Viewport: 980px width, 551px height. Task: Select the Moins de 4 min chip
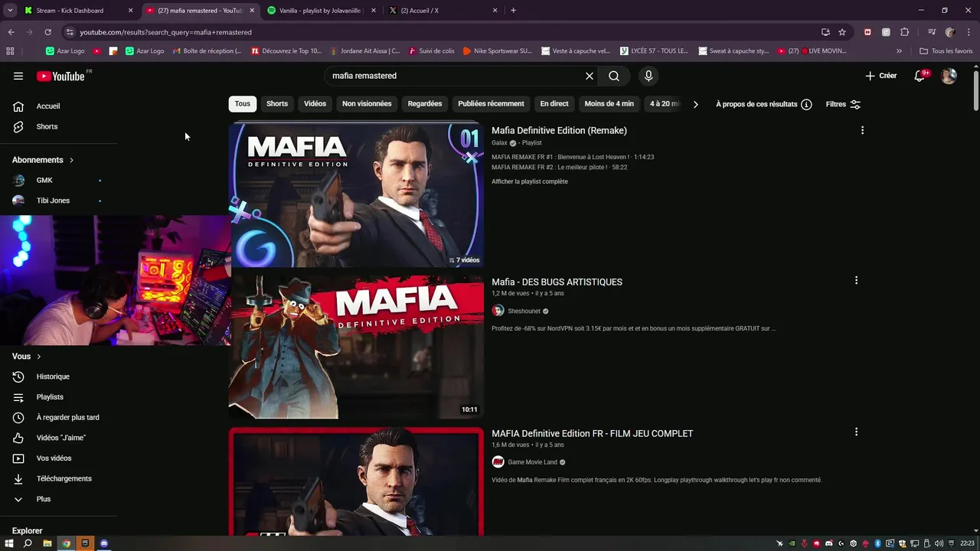609,104
